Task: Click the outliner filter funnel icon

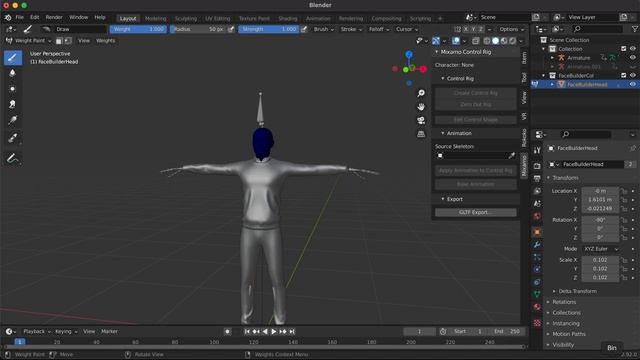Action: tap(635, 29)
